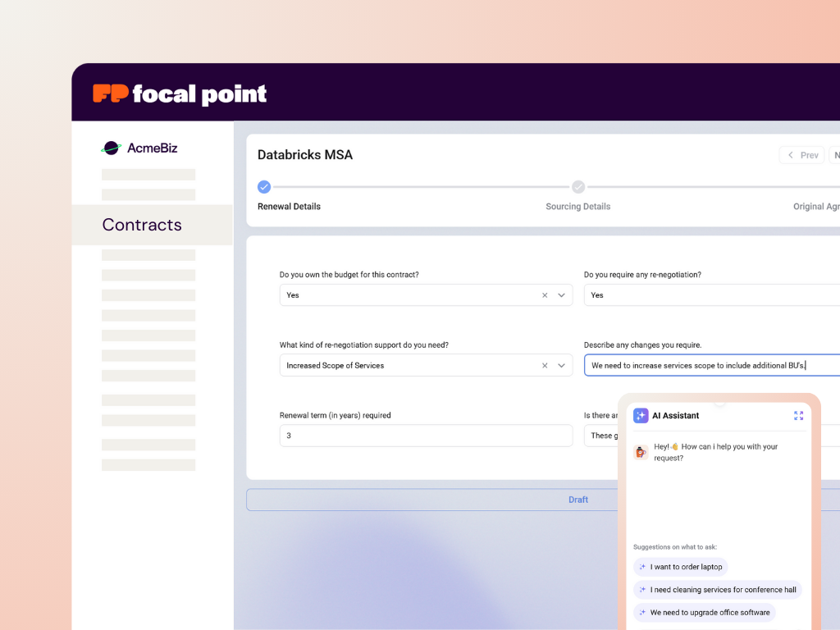Choose suggestion 'I want to order laptop'

tap(680, 567)
